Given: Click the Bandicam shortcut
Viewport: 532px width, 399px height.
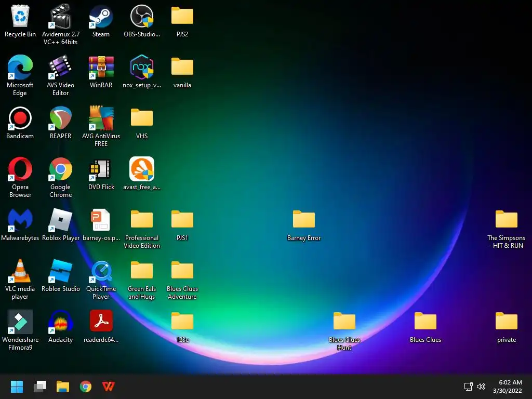Looking at the screenshot, I should 20,118.
